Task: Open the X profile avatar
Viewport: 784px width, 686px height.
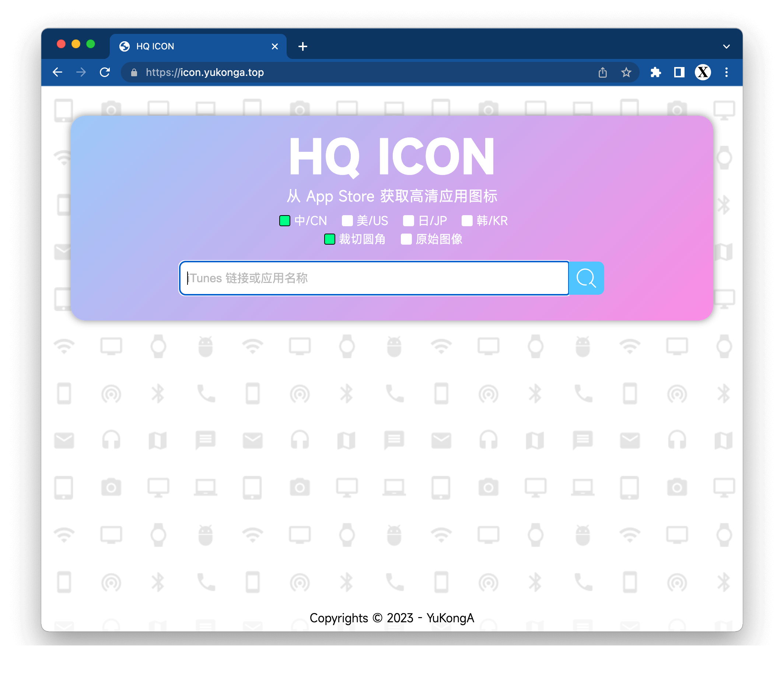Action: [703, 72]
